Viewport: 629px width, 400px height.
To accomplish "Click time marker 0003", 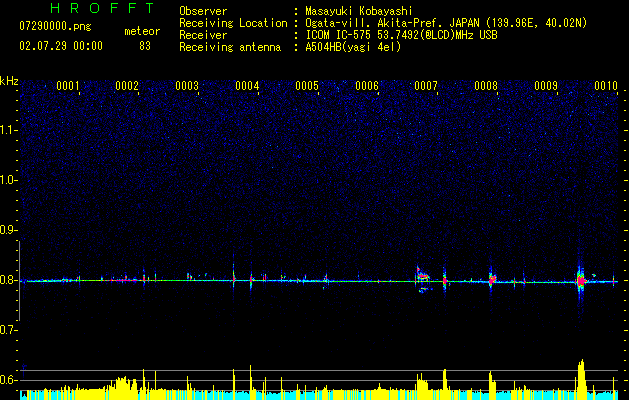I will pyautogui.click(x=187, y=86).
